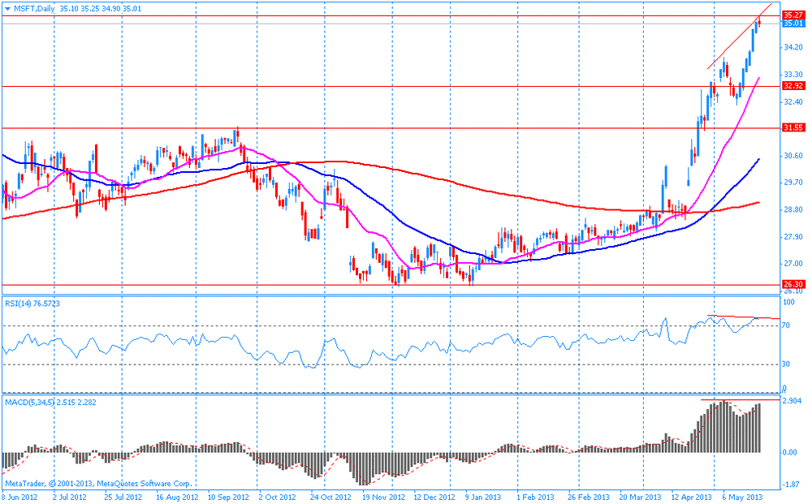Click the 12 Dec 2012 date label

[x=434, y=498]
